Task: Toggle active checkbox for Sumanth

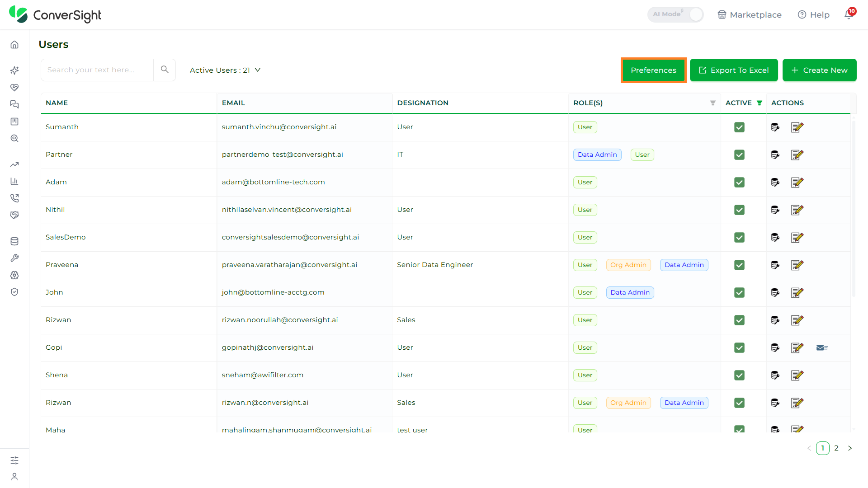Action: point(739,127)
